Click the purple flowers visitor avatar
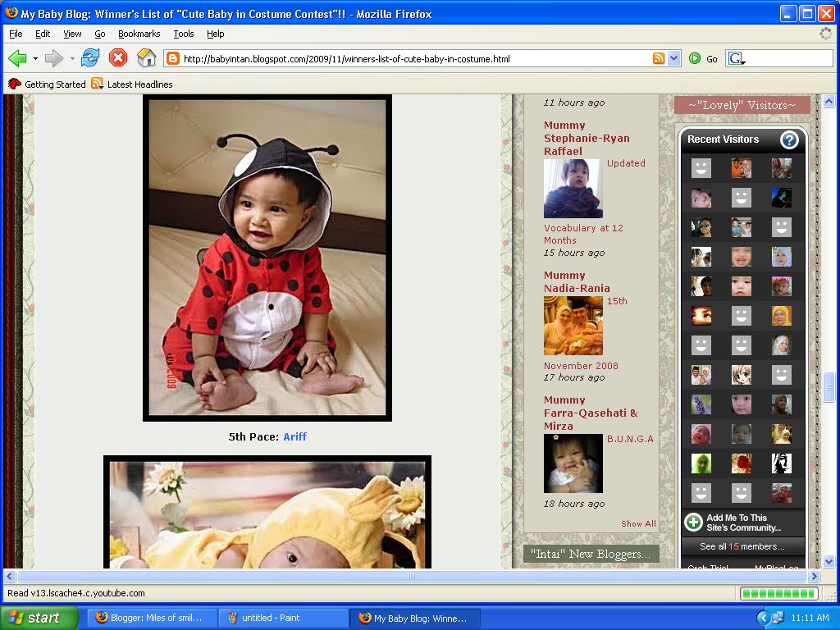This screenshot has width=840, height=630. click(x=701, y=404)
